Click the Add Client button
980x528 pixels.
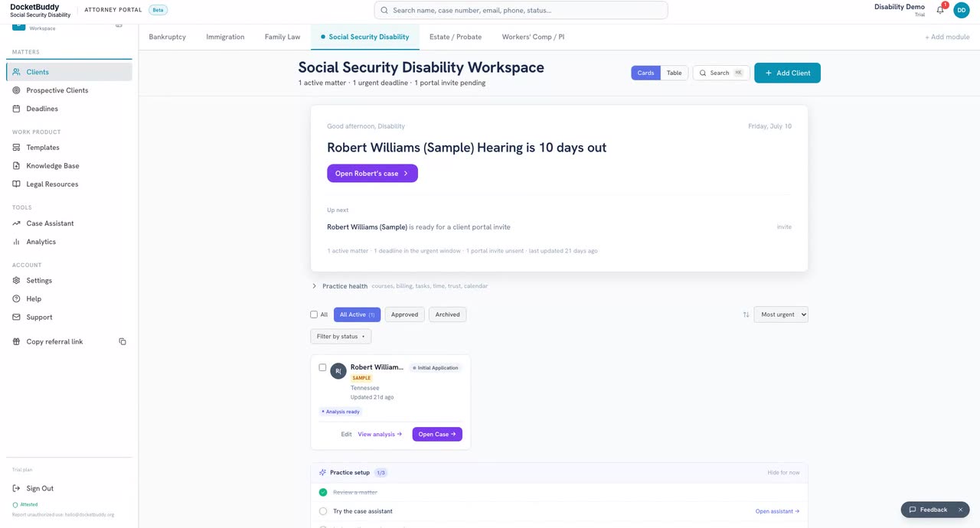[x=787, y=73]
